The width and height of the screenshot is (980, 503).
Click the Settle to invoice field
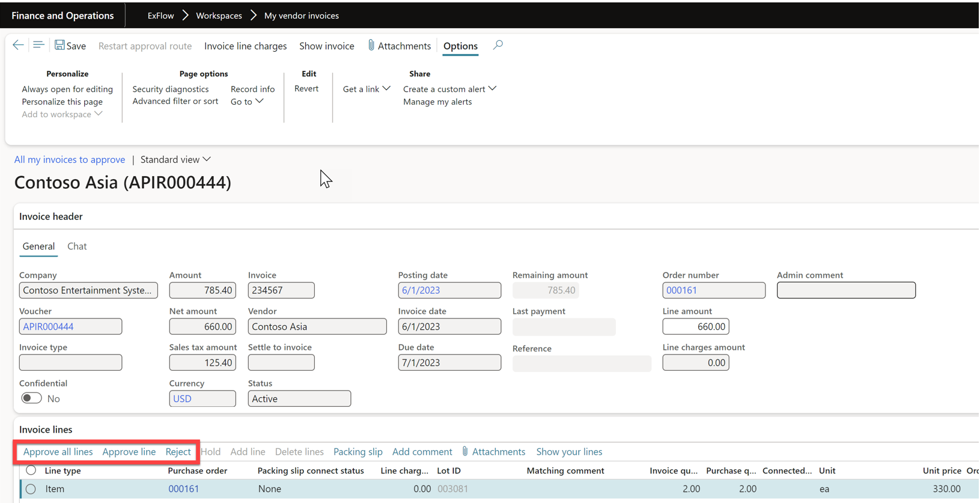point(281,362)
